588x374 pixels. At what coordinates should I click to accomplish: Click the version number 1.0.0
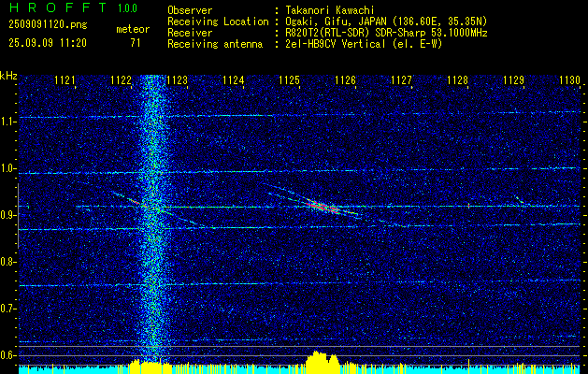(127, 8)
